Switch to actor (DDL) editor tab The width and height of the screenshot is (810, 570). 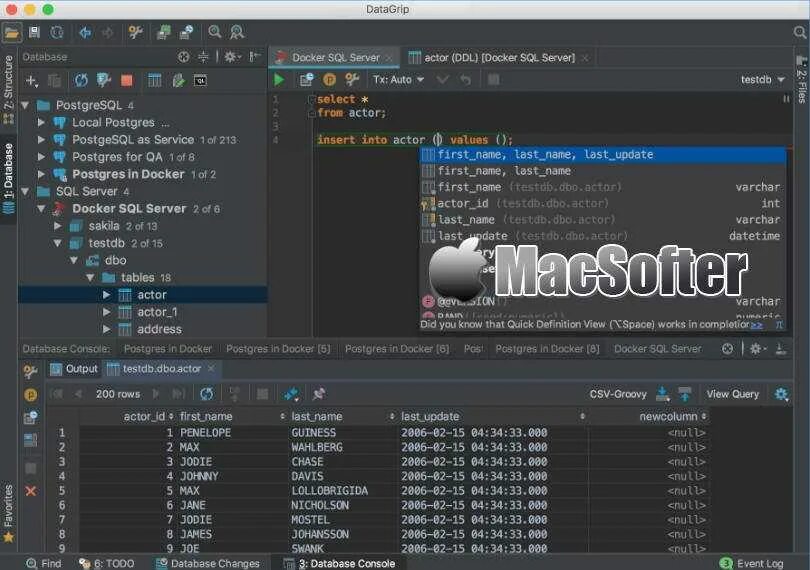click(499, 57)
